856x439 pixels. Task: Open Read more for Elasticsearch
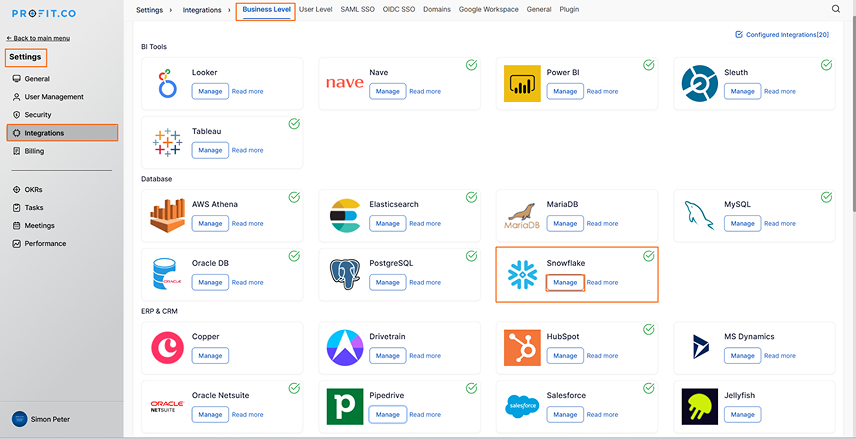[425, 223]
